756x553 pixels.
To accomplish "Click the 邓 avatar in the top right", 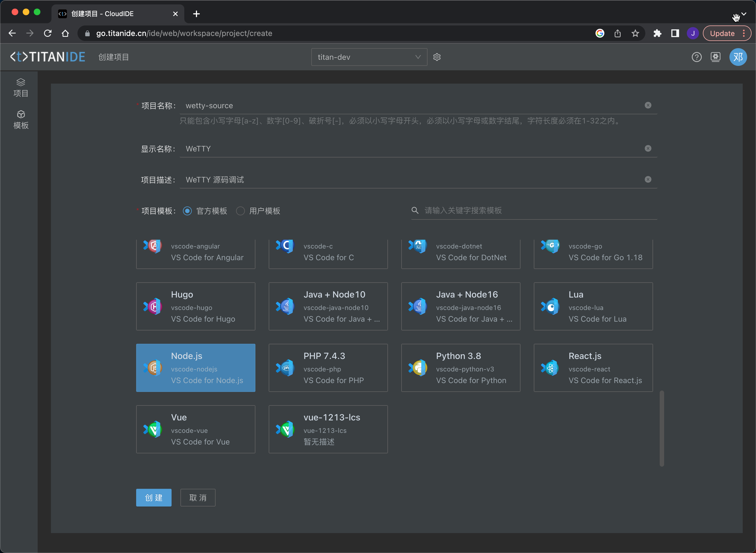I will click(738, 57).
